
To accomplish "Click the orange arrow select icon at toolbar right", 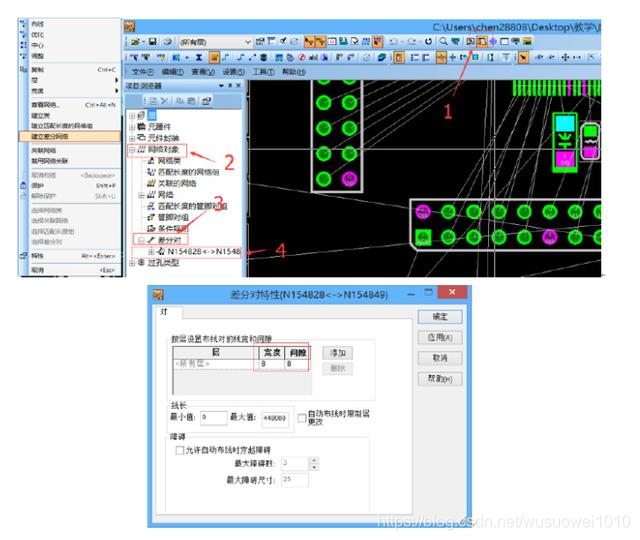I will 523,58.
